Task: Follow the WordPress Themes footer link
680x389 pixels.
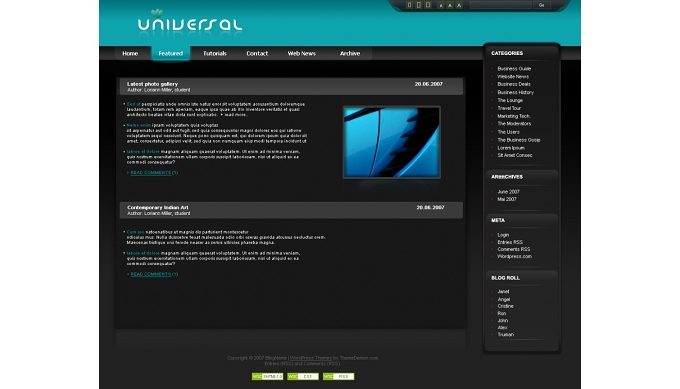Action: tap(311, 358)
